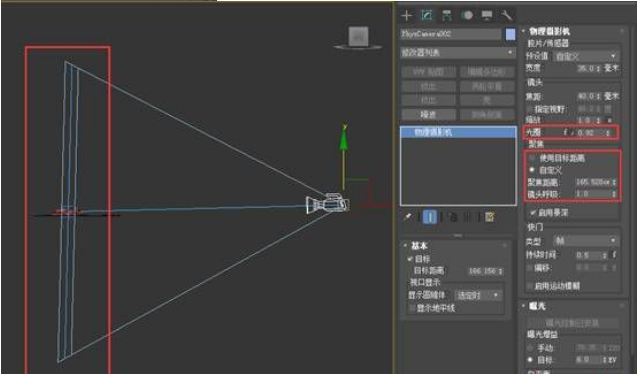Click the 宽度 sensor width value field

click(x=585, y=69)
